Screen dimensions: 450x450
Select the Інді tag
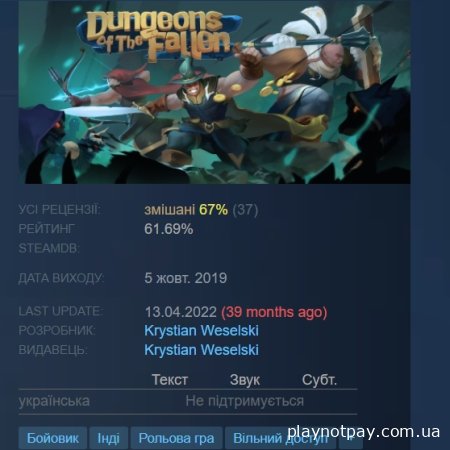point(108,438)
